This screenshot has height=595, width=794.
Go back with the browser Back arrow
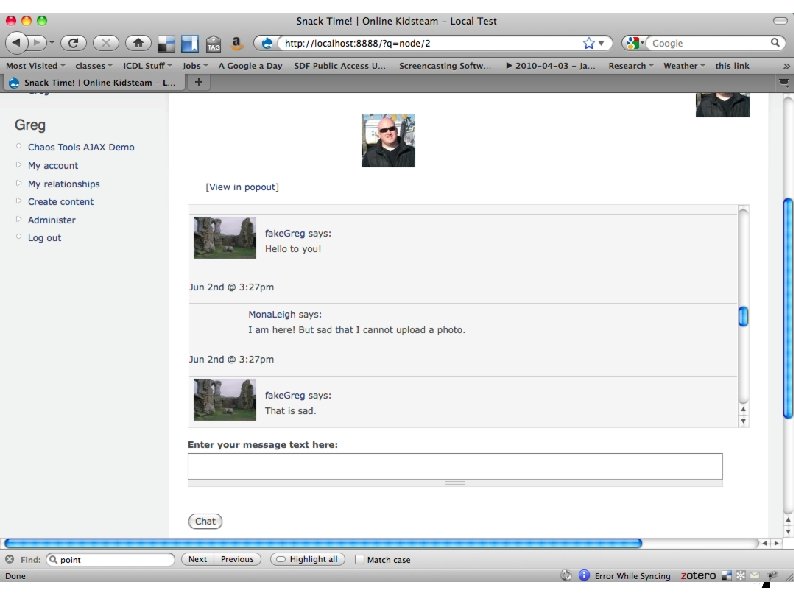[17, 43]
